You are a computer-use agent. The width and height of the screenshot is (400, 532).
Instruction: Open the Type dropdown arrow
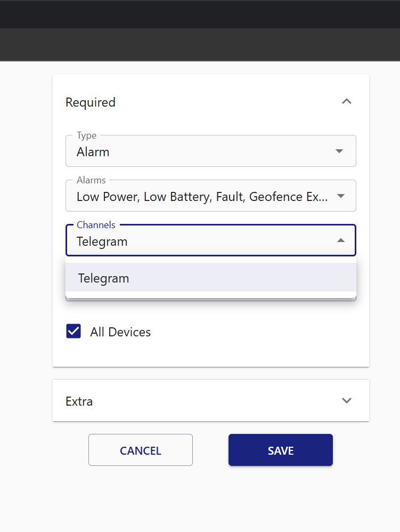[x=339, y=151]
